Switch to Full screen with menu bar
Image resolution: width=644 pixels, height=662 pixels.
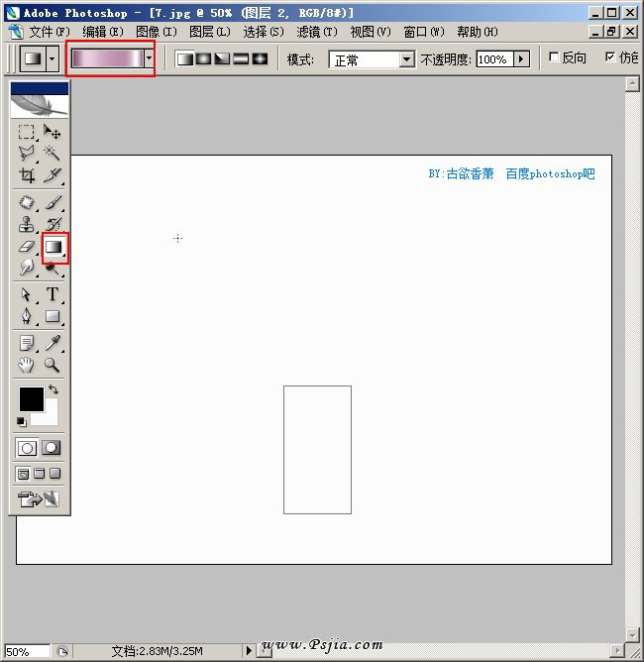pyautogui.click(x=40, y=474)
